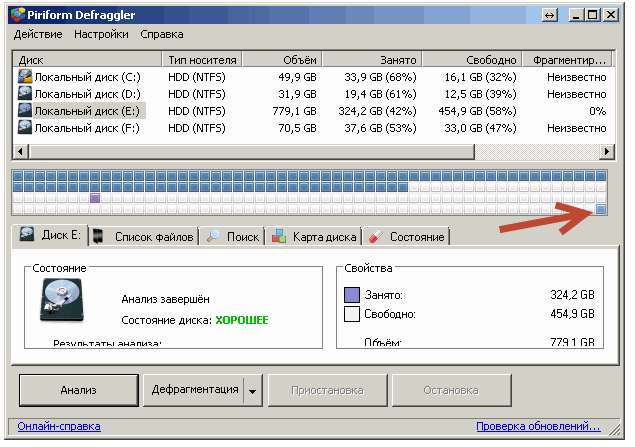Viewport: 635px width, 447px height.
Task: Open the Действие menu
Action: (39, 34)
